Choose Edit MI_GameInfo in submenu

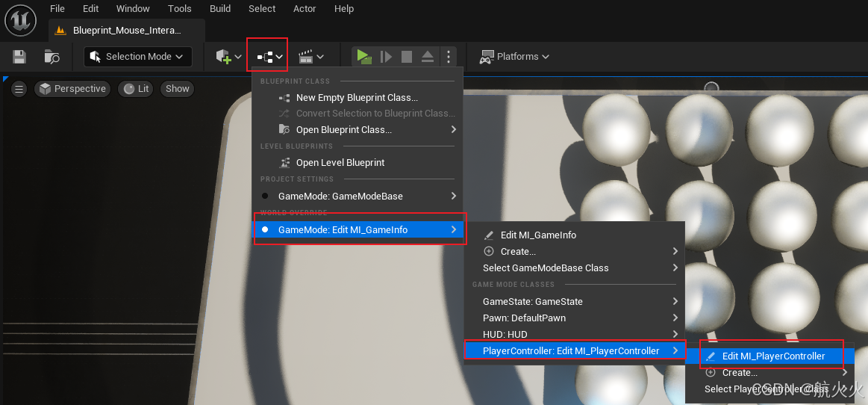[575, 235]
